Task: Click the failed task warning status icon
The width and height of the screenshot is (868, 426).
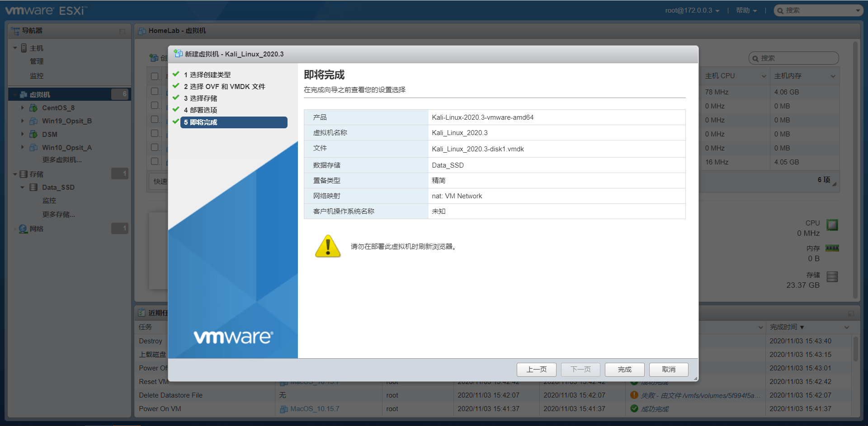Action: tap(634, 395)
